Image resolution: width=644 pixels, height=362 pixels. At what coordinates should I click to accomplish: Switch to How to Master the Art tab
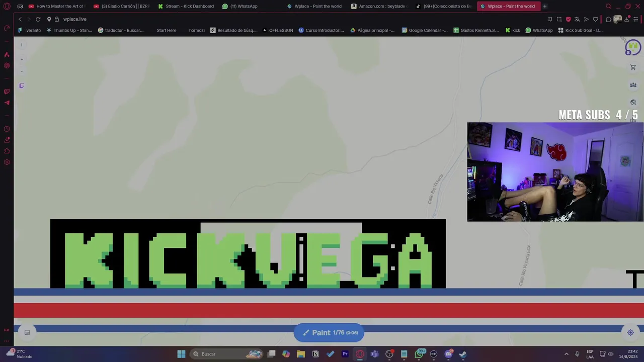coord(56,7)
